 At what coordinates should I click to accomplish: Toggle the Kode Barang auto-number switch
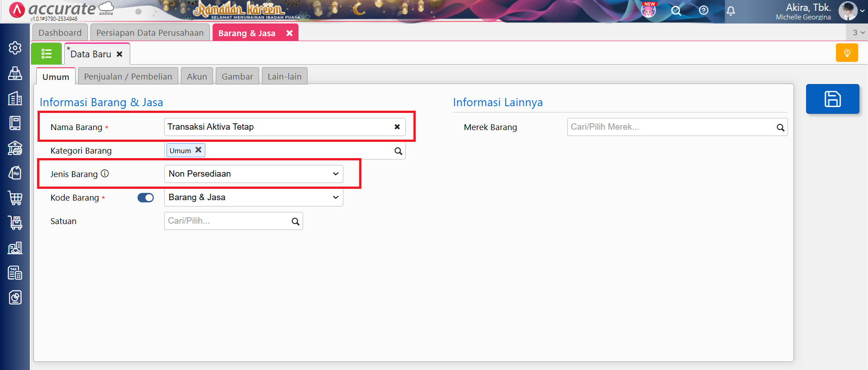[145, 198]
